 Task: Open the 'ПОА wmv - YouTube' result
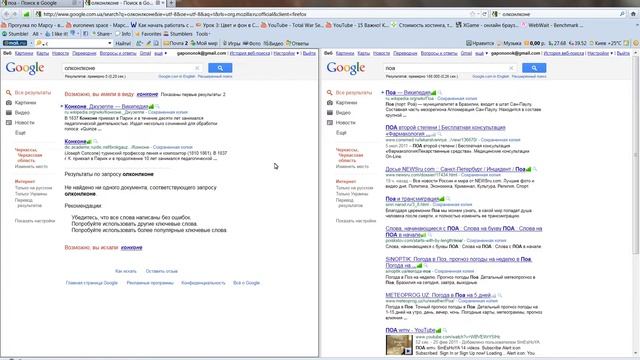click(410, 330)
